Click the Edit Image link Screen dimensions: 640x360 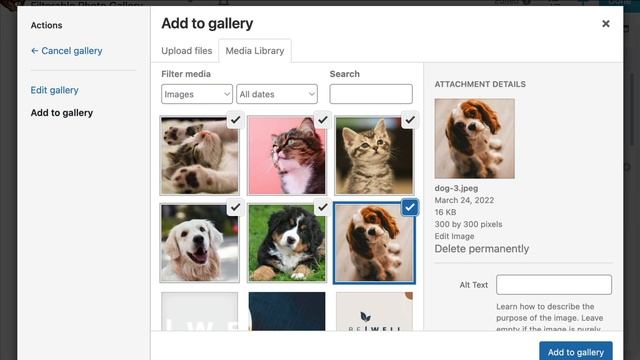(454, 236)
